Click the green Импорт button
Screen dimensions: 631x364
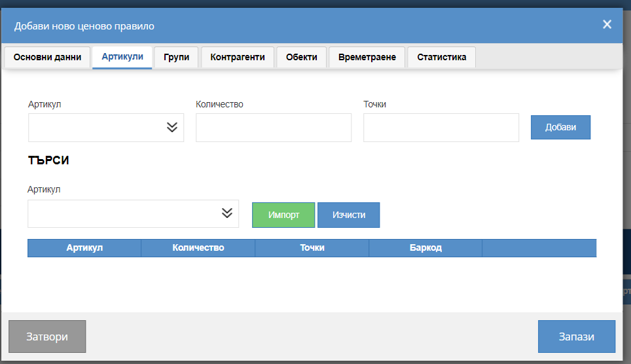pos(283,215)
